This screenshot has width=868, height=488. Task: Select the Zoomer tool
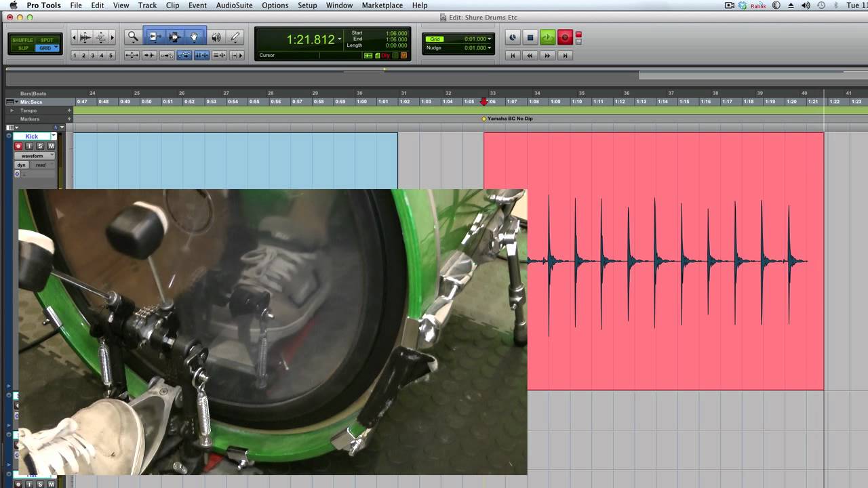(133, 37)
